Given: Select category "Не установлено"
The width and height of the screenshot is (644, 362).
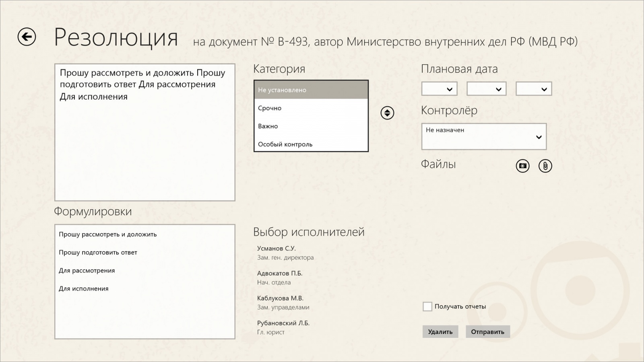Looking at the screenshot, I should 283,90.
